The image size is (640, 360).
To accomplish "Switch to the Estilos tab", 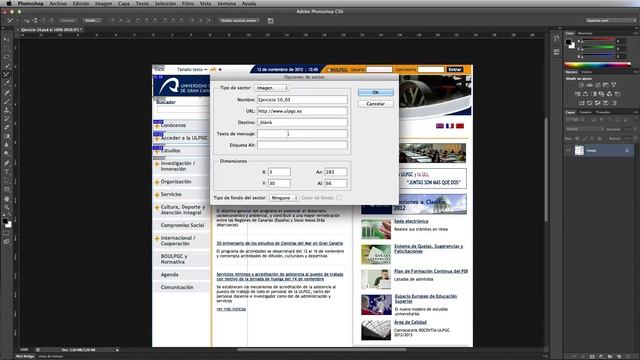I will click(587, 72).
